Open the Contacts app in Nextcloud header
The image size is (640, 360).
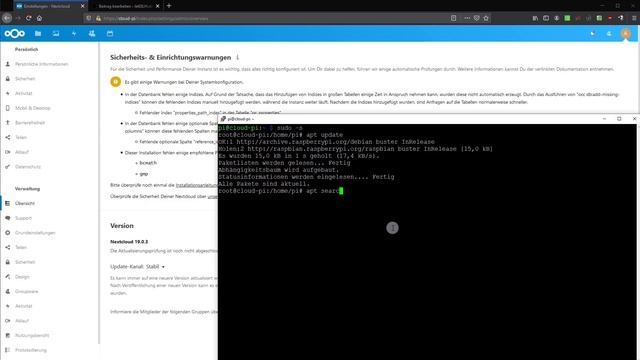(92, 33)
